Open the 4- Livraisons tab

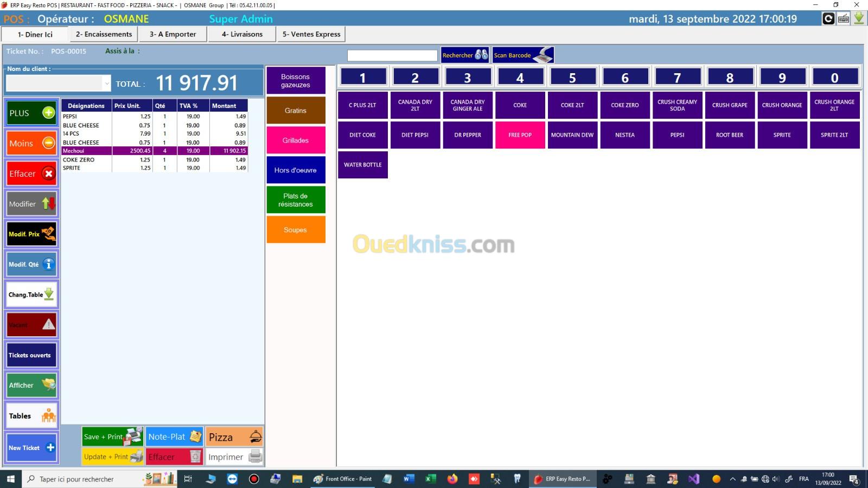point(242,34)
